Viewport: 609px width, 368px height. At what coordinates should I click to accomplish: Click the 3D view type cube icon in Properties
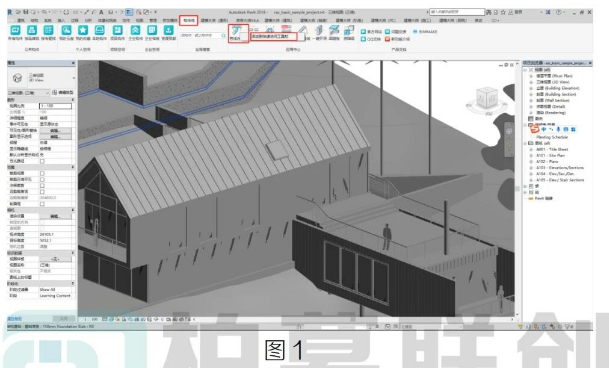(x=17, y=78)
